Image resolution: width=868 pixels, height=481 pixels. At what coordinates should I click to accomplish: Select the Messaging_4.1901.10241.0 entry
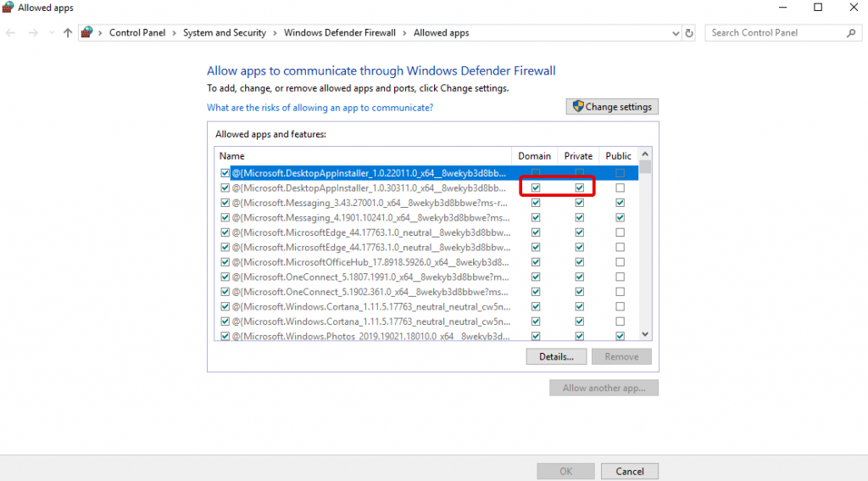tap(371, 218)
